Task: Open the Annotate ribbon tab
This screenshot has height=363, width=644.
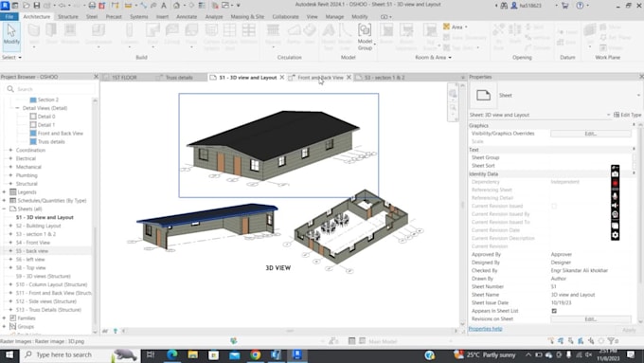Action: coord(187,16)
